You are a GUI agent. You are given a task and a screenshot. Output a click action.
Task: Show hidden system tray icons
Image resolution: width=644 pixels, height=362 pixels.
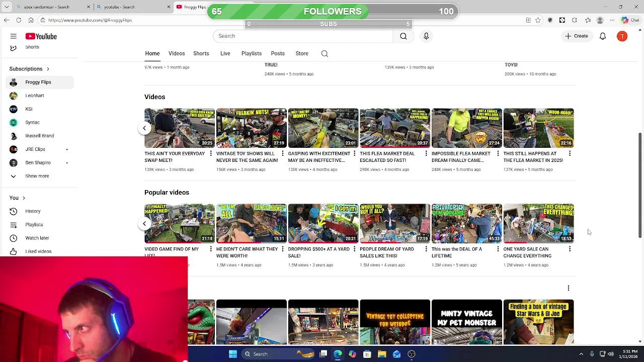pos(581,354)
